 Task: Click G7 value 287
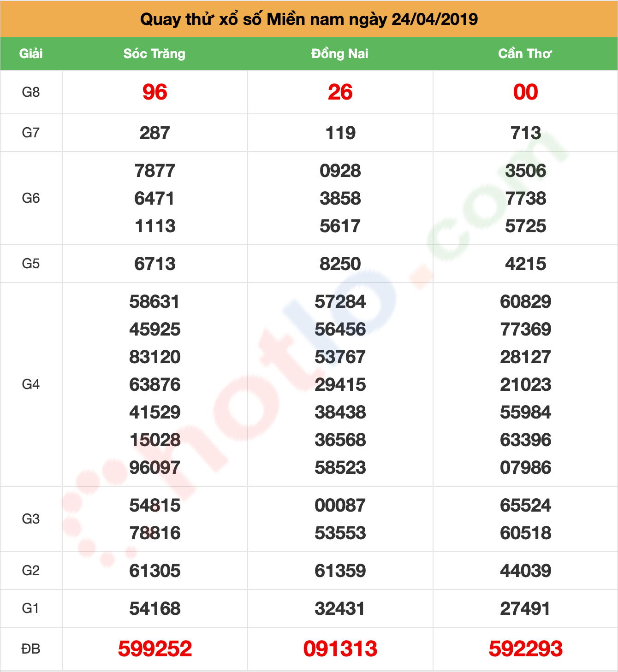[154, 133]
